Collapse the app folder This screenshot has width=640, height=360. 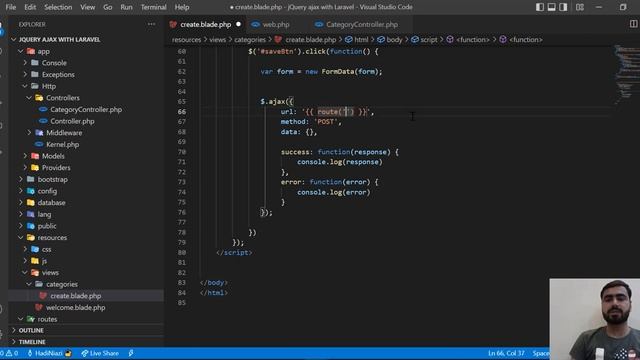(x=43, y=51)
